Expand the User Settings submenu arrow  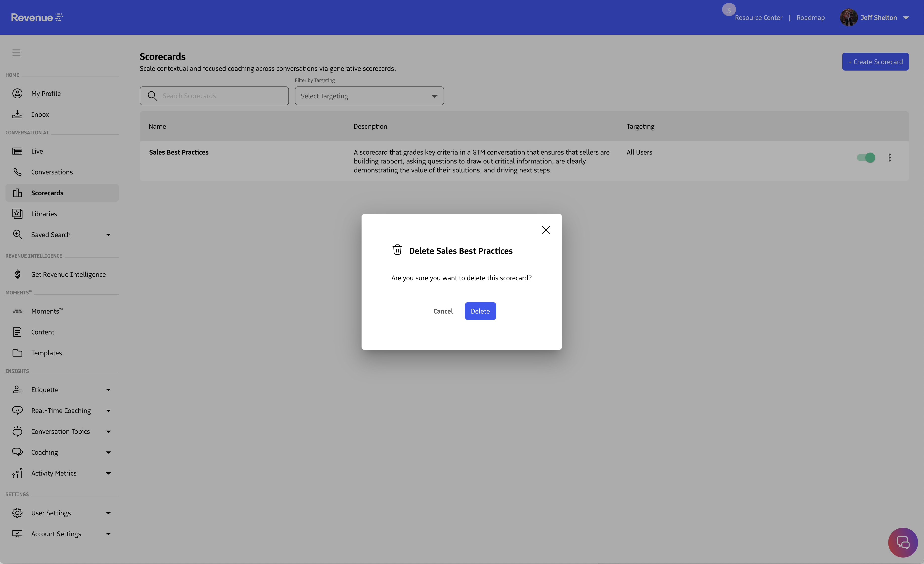(x=108, y=513)
